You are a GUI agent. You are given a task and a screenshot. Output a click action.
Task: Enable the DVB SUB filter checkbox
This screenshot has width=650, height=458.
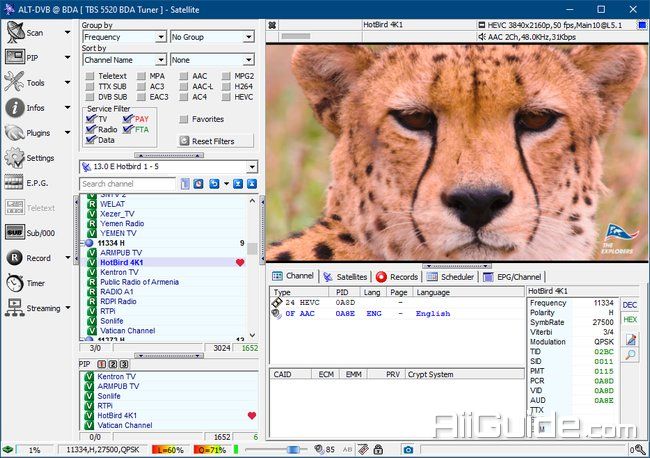point(90,97)
